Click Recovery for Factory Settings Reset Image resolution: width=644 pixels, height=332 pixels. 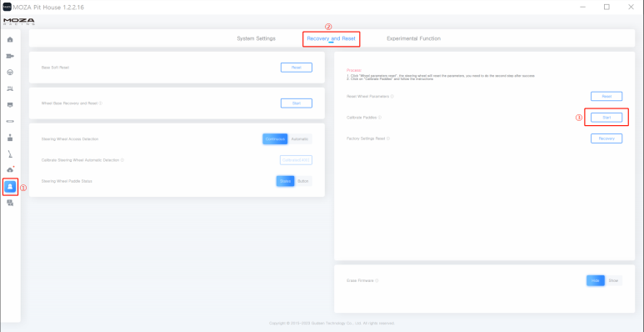point(607,138)
